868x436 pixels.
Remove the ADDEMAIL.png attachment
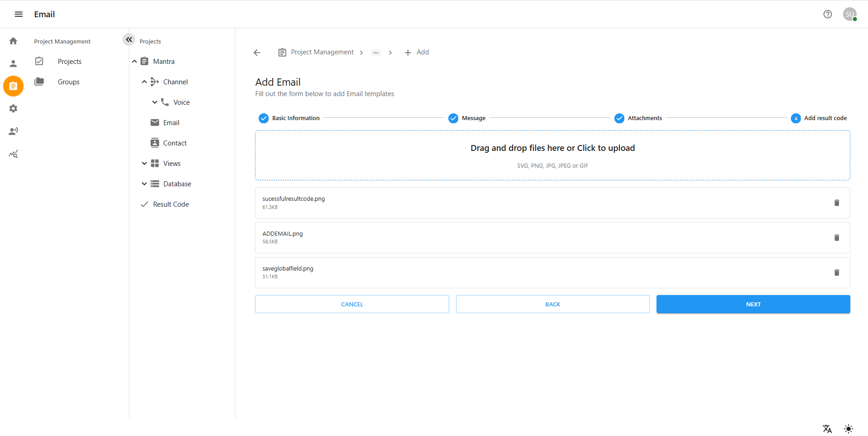[x=836, y=238]
